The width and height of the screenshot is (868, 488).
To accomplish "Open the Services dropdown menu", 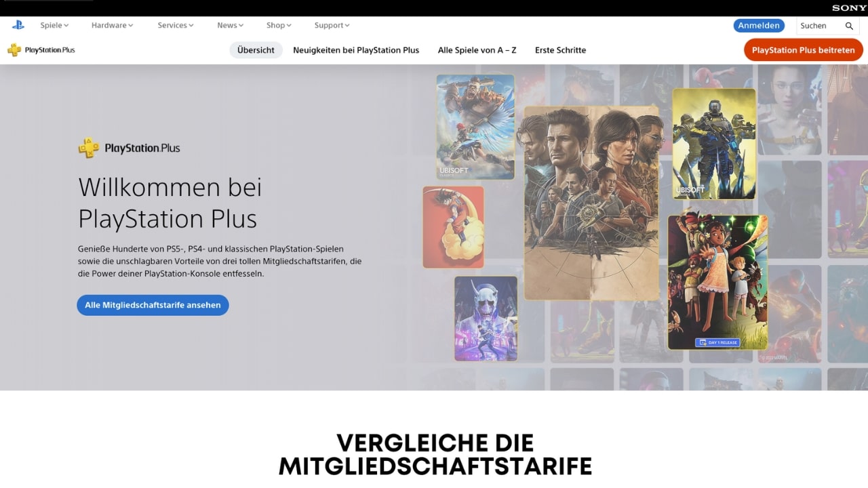I will (176, 25).
